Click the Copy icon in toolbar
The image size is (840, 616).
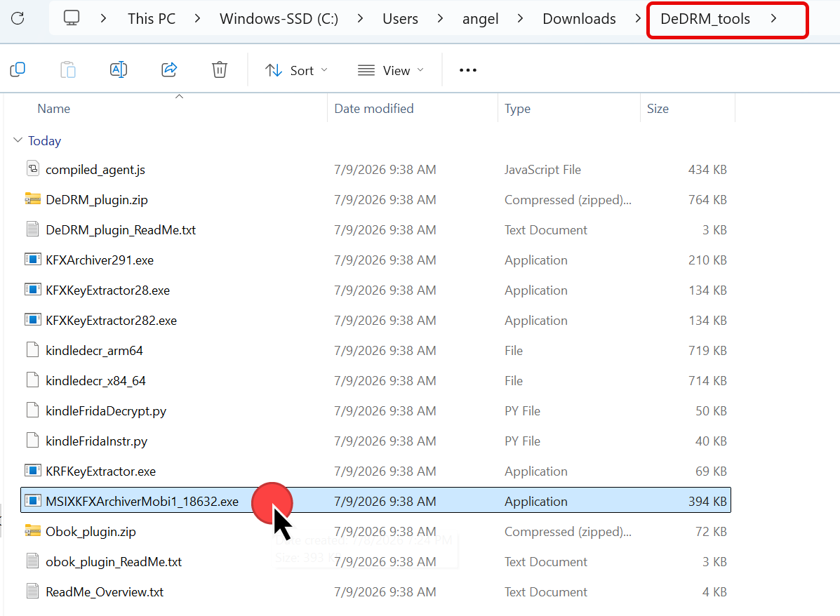point(18,69)
